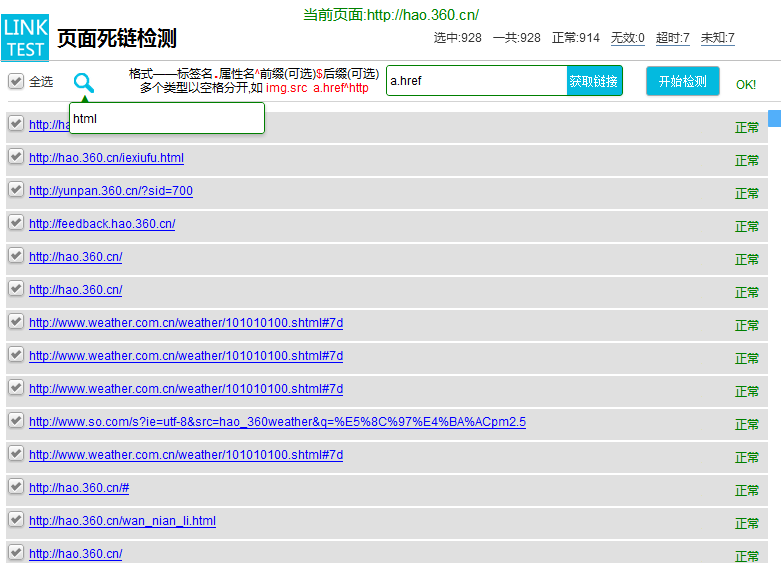Open the www.so.com search link

(277, 422)
